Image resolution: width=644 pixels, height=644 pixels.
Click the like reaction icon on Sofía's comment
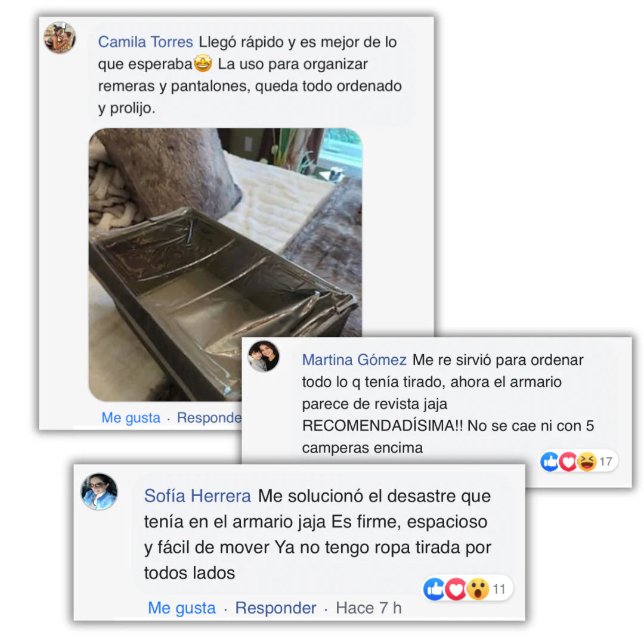coord(435,589)
